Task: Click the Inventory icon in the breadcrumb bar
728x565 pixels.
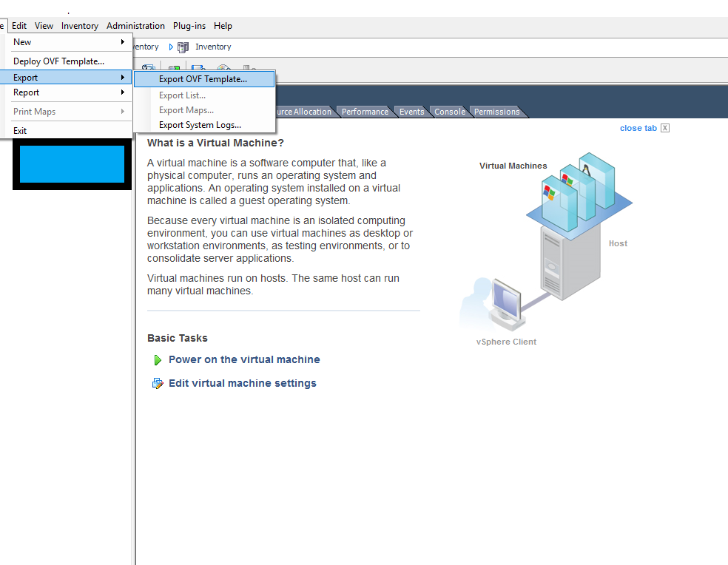Action: tap(183, 47)
